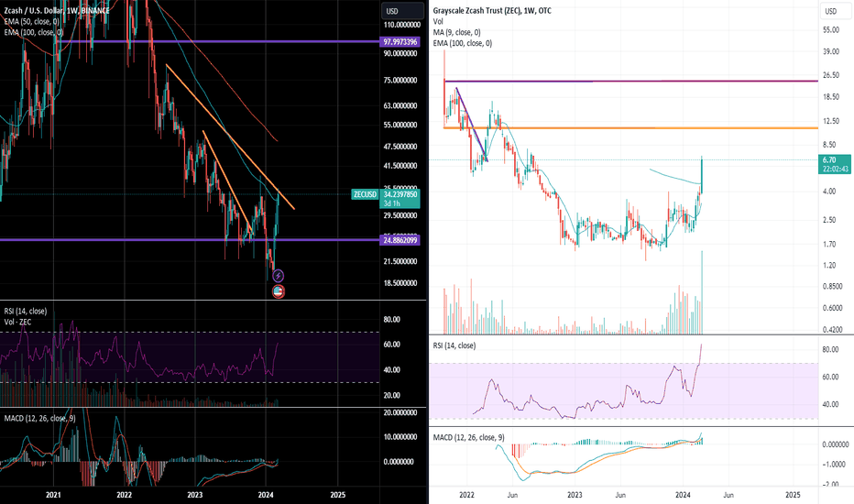Click the 41.5000000 price axis label
The image size is (854, 504).
pos(402,166)
